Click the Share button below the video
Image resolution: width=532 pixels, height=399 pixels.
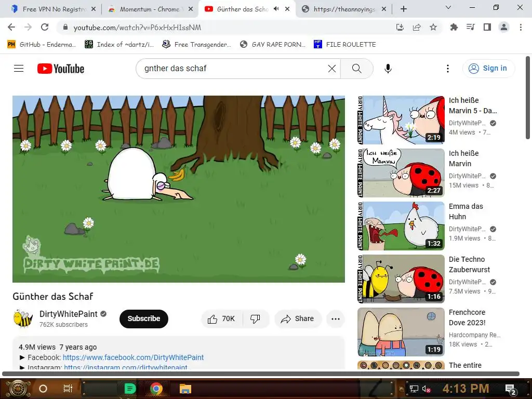[x=298, y=319]
